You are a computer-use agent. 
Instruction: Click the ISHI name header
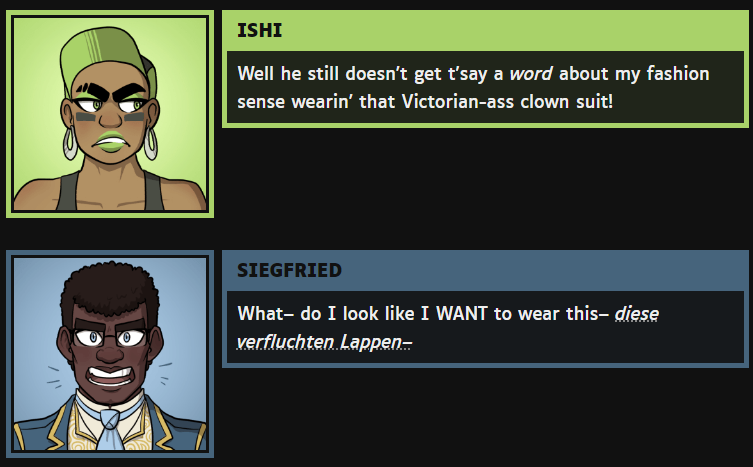(259, 30)
